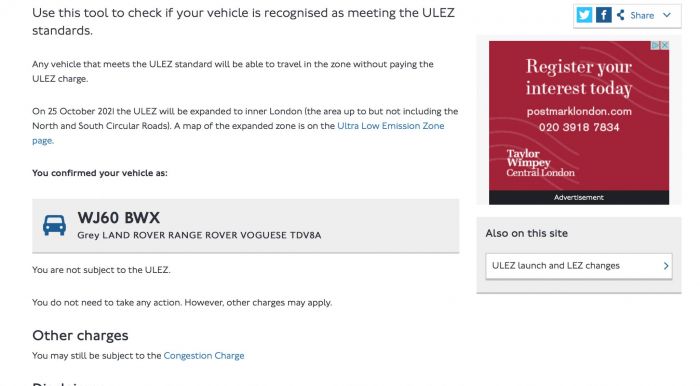
Task: Select the Taylor Wimpey Central London logo
Action: [540, 163]
